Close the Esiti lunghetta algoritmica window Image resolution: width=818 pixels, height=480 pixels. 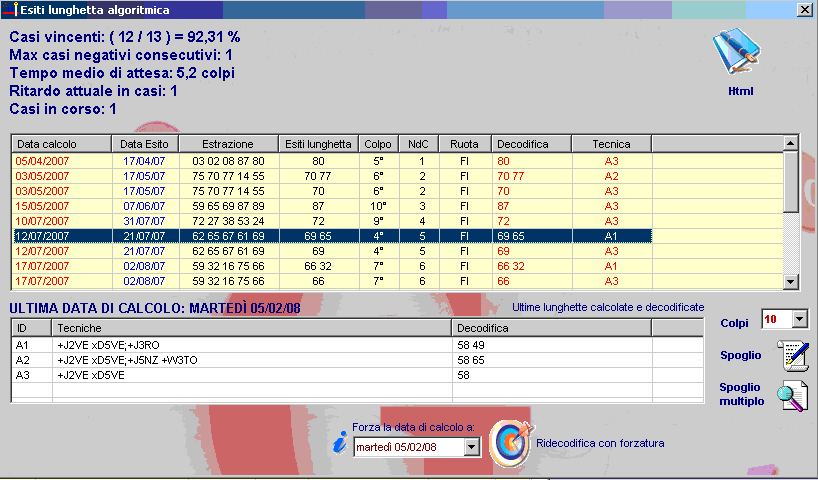[804, 9]
